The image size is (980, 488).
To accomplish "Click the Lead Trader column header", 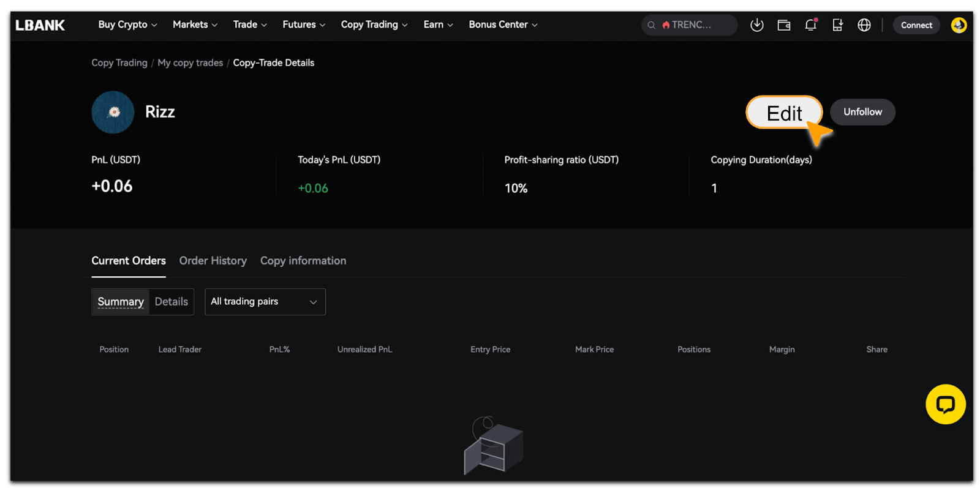I will 180,350.
